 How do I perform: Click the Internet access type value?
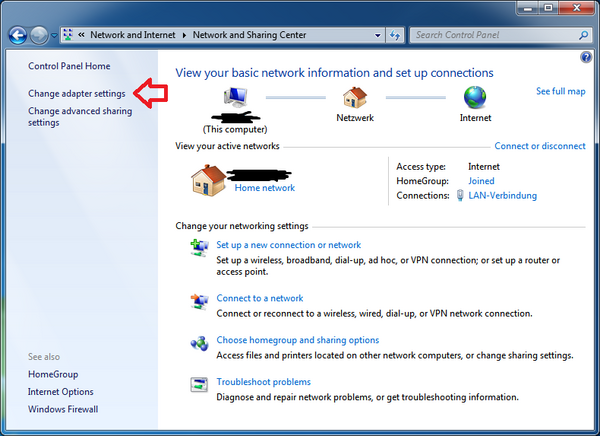click(484, 167)
